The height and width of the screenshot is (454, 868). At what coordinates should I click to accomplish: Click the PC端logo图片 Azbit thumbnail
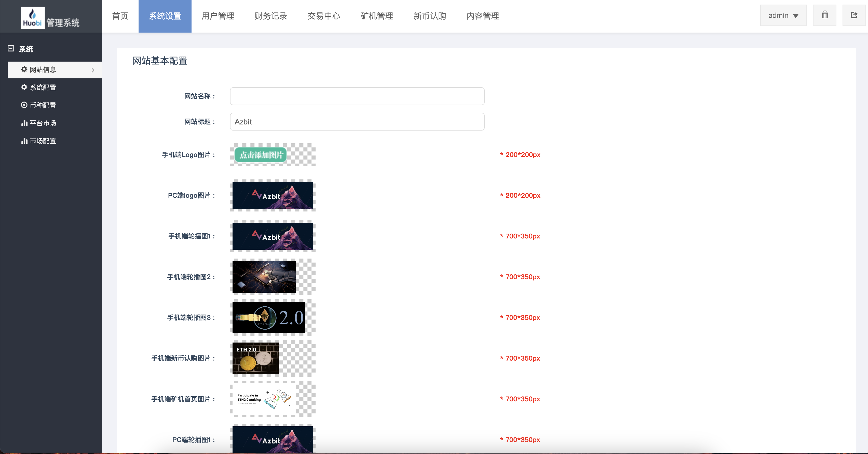[273, 196]
